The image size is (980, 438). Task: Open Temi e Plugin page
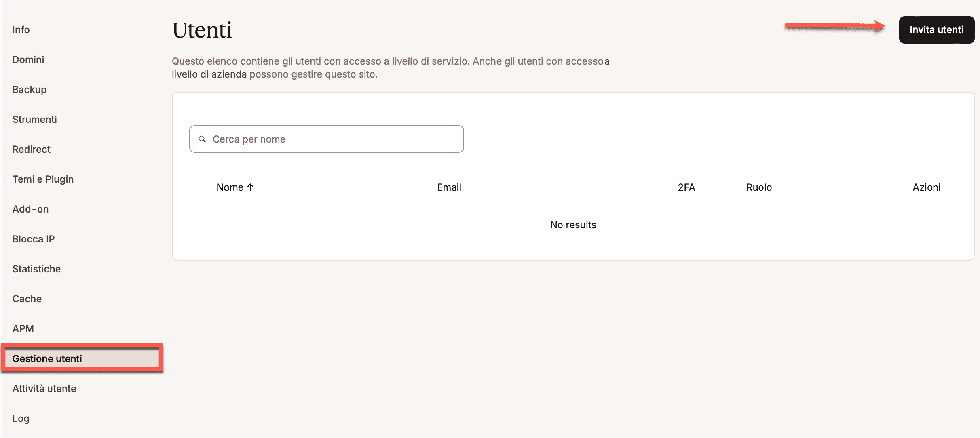pyautogui.click(x=43, y=179)
